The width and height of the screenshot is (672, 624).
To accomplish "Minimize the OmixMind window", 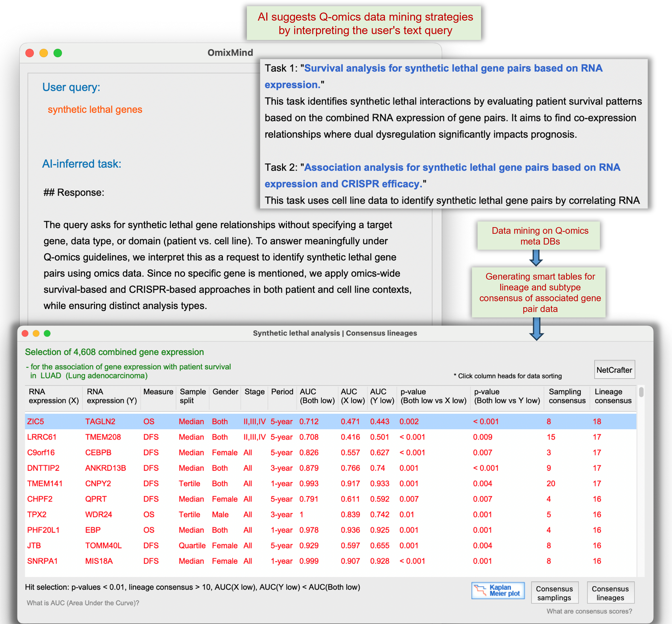I will point(44,53).
